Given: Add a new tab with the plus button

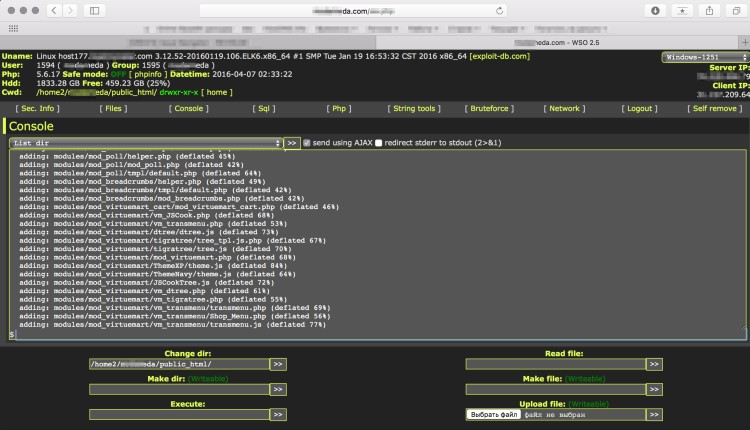Looking at the screenshot, I should coord(742,43).
